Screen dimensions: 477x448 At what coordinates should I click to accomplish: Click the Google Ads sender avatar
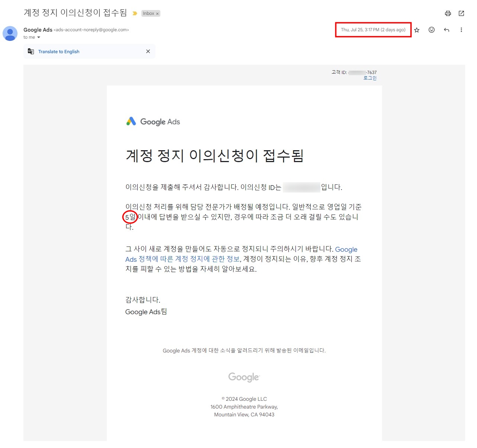tap(10, 33)
